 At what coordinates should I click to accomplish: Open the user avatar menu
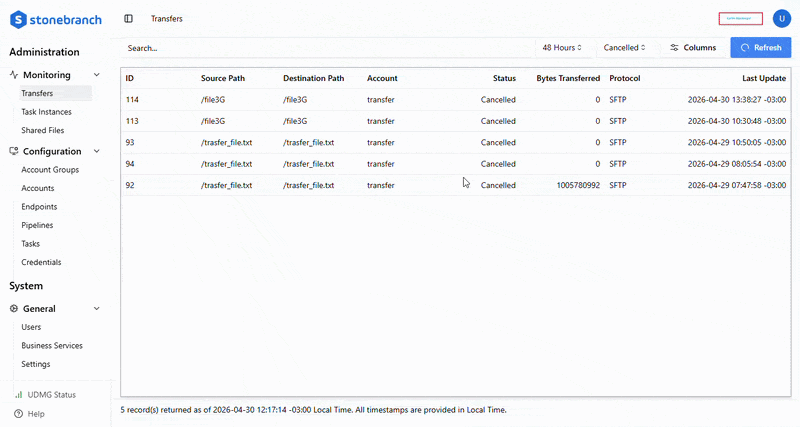[781, 18]
